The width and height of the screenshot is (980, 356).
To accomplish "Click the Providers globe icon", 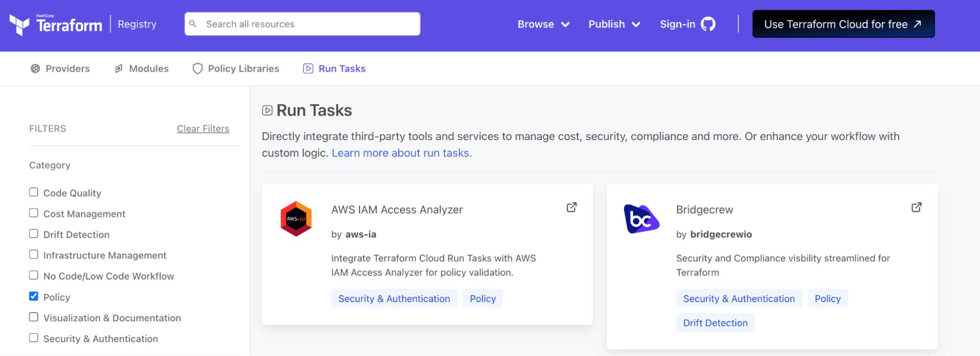I will (35, 69).
